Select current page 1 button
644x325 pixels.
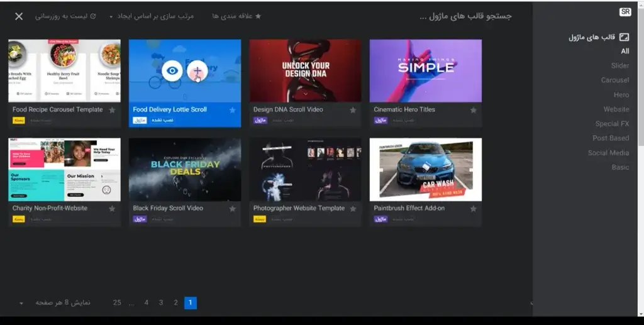[190, 303]
